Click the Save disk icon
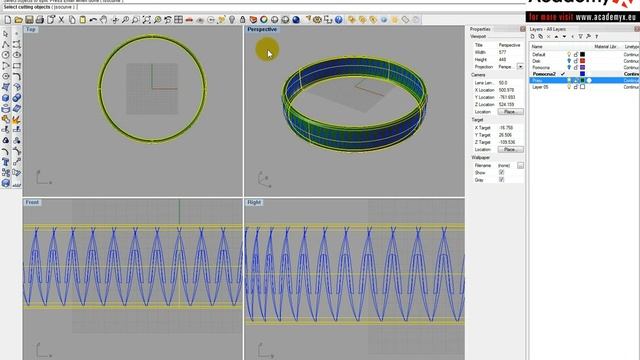The width and height of the screenshot is (640, 360). 29,20
